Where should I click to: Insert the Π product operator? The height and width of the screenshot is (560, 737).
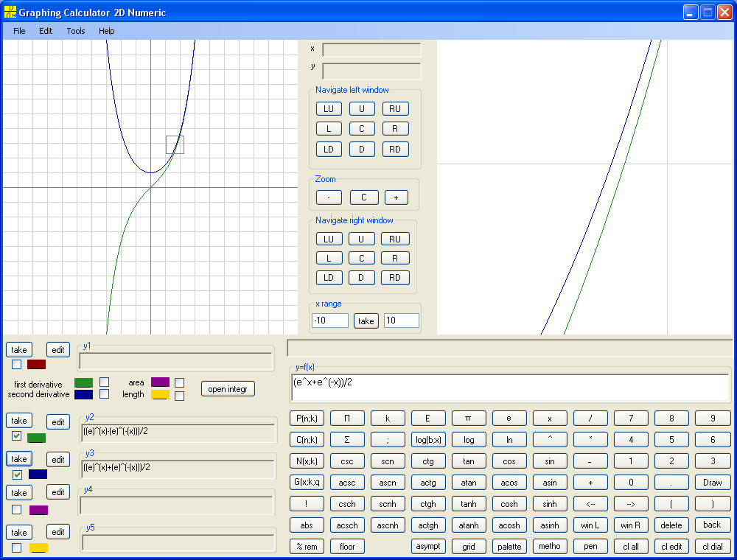347,419
